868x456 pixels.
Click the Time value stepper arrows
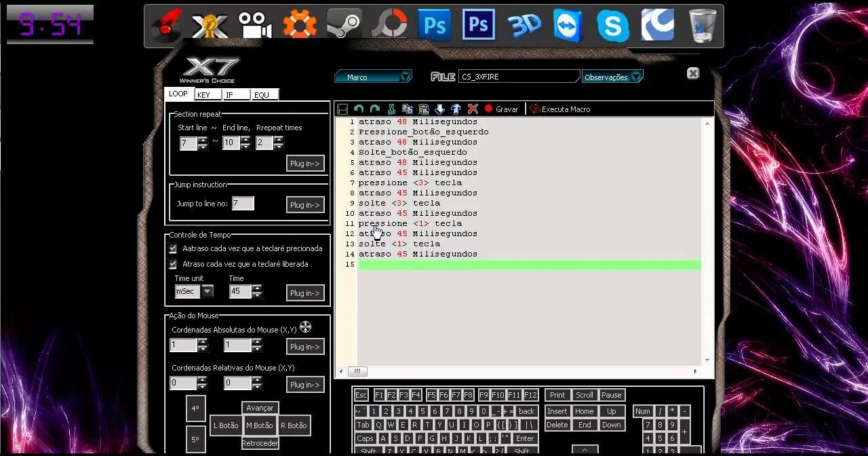[256, 291]
